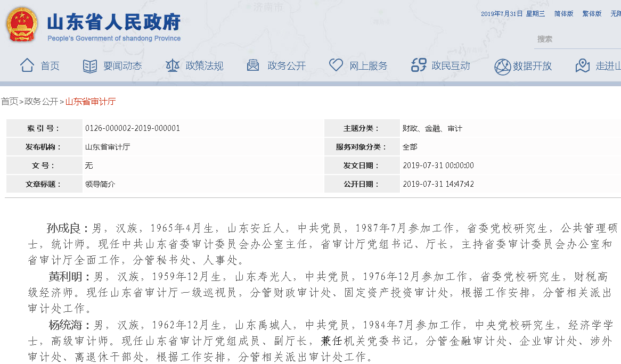Select 政策法规 in the navigation bar
Image resolution: width=621 pixels, height=364 pixels.
(205, 66)
